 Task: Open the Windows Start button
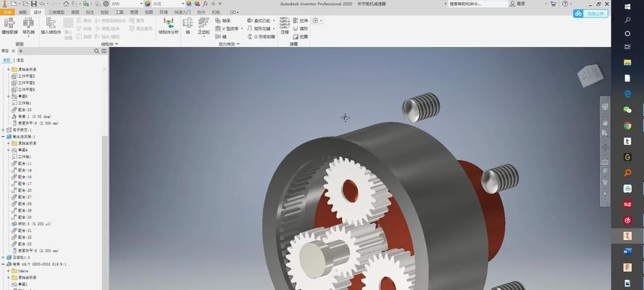pos(627,7)
